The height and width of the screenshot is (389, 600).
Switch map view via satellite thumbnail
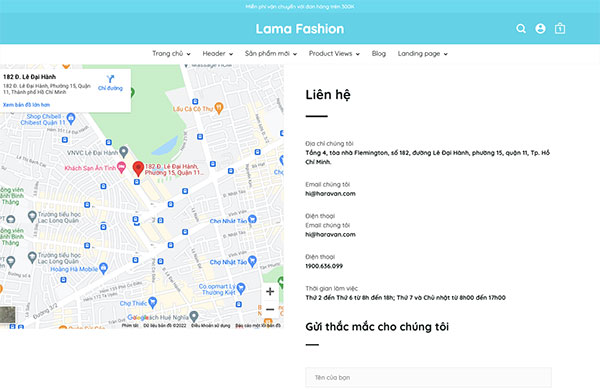(8, 315)
